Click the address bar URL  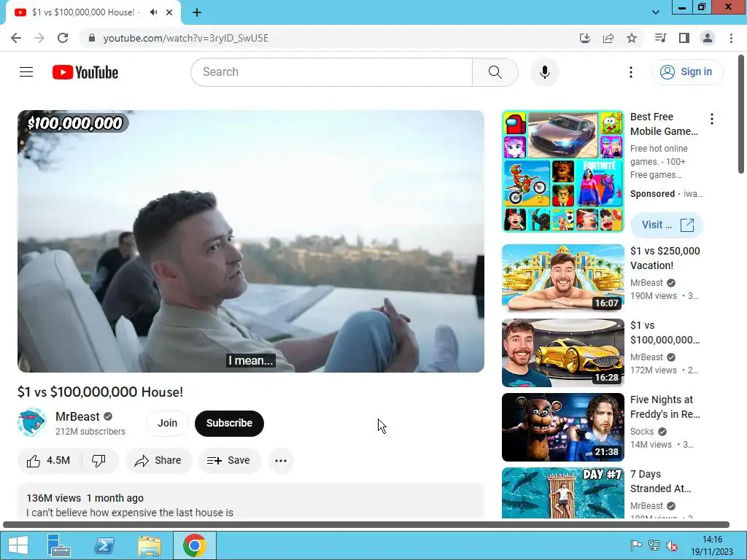[x=186, y=38]
